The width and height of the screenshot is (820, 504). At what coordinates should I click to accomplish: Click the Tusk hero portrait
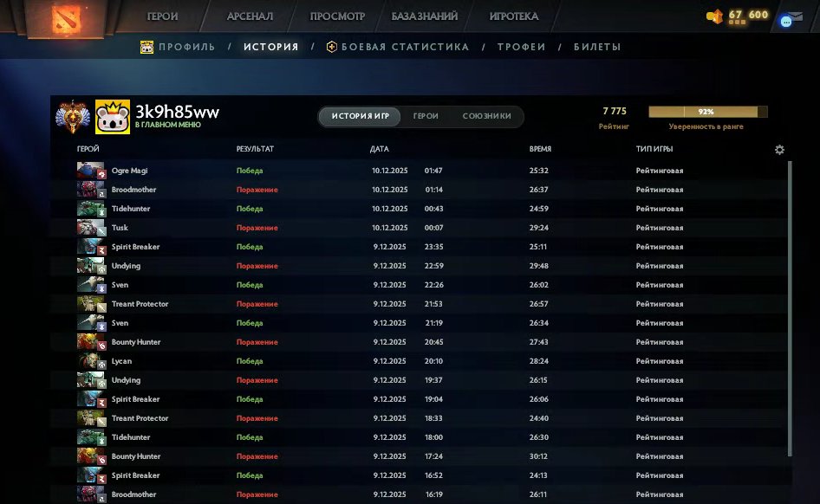(x=91, y=227)
